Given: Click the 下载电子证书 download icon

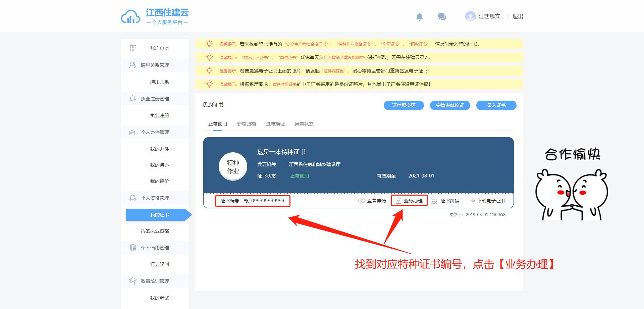Looking at the screenshot, I should [x=472, y=201].
